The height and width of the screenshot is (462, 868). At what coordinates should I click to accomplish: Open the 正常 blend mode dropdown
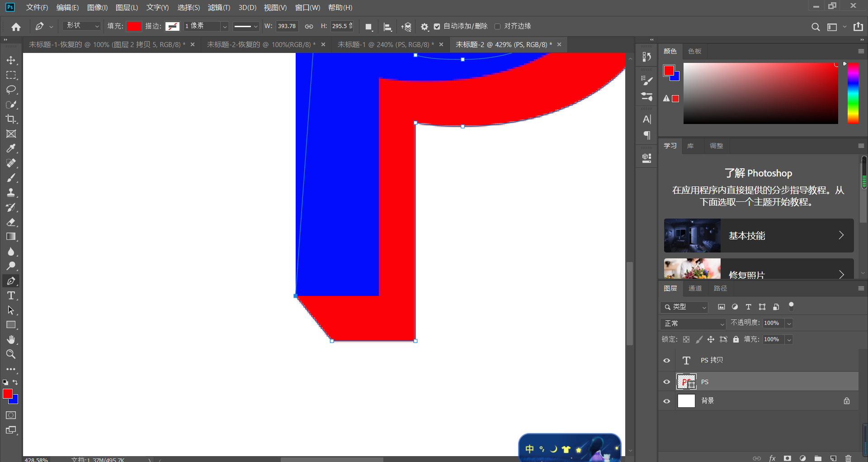click(693, 324)
